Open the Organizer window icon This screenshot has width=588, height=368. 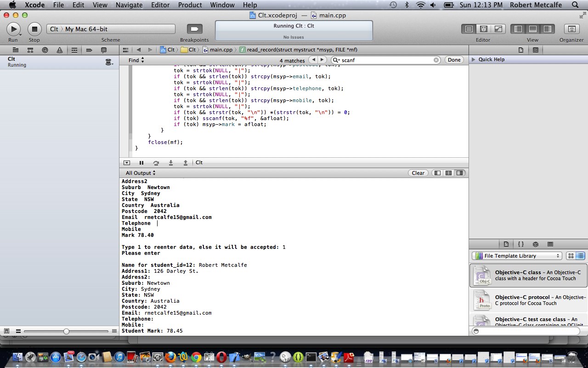click(571, 29)
